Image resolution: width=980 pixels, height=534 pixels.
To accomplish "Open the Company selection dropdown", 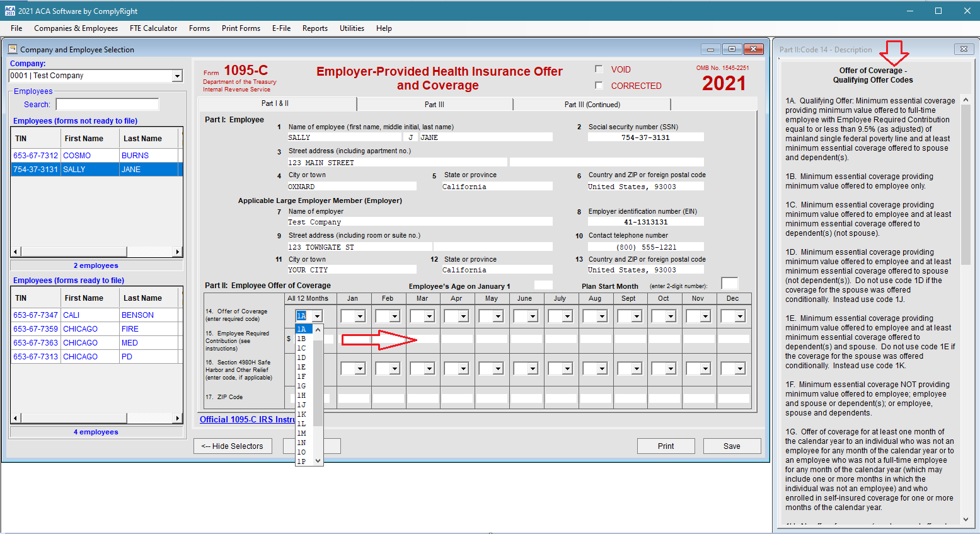I will (177, 76).
